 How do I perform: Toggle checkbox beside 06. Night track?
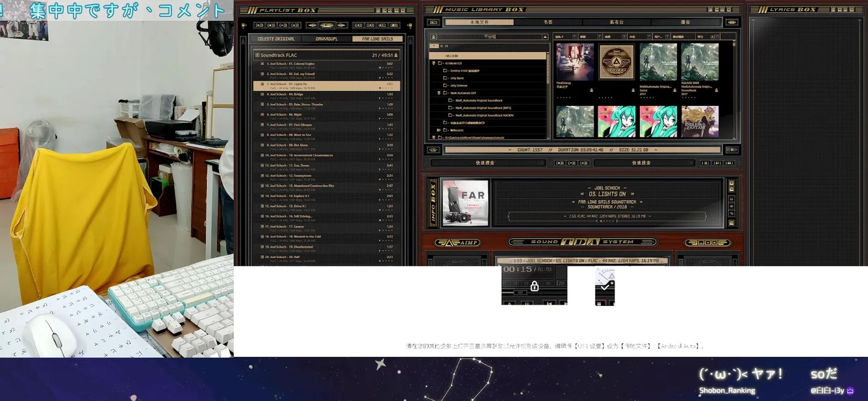263,115
